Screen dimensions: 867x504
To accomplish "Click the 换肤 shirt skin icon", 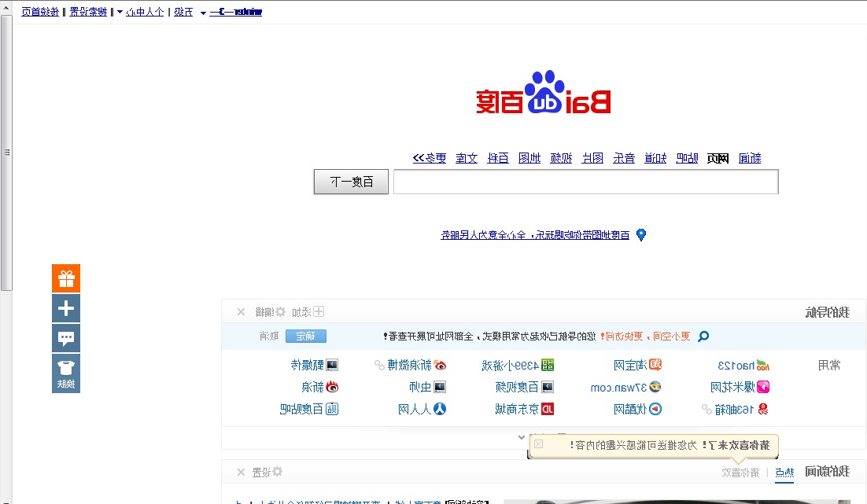I will 66,373.
